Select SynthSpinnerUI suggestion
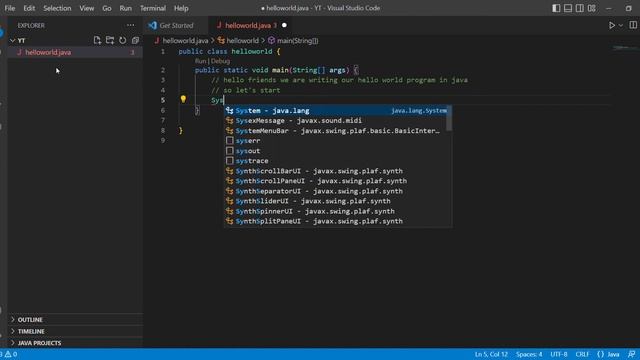The height and width of the screenshot is (360, 640). (x=336, y=211)
